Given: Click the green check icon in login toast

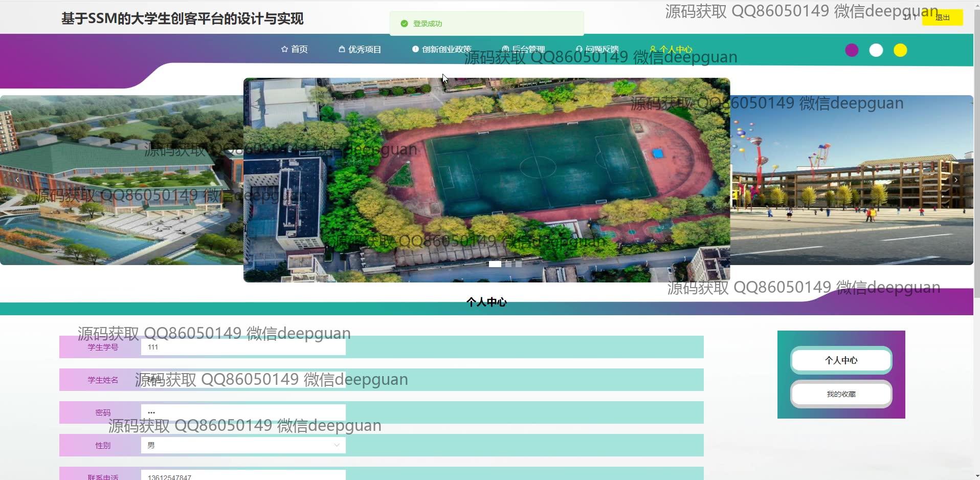Looking at the screenshot, I should click(404, 24).
